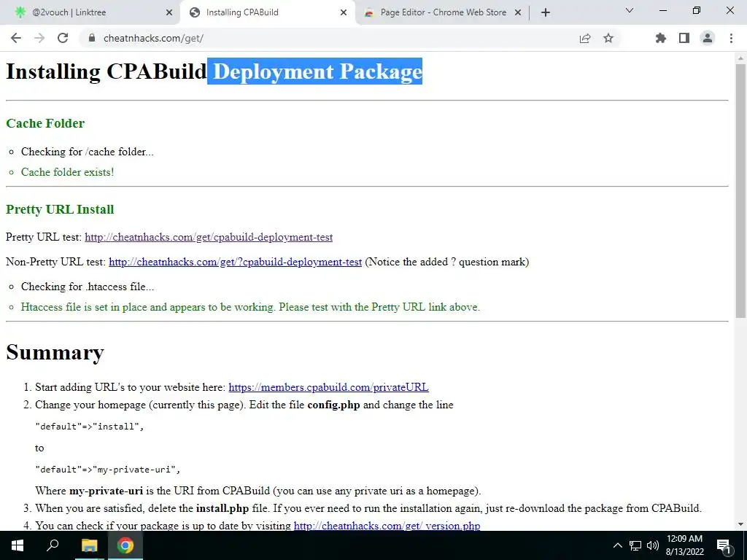Click the page vertical scrollbar thumb
The width and height of the screenshot is (747, 560).
[740, 190]
